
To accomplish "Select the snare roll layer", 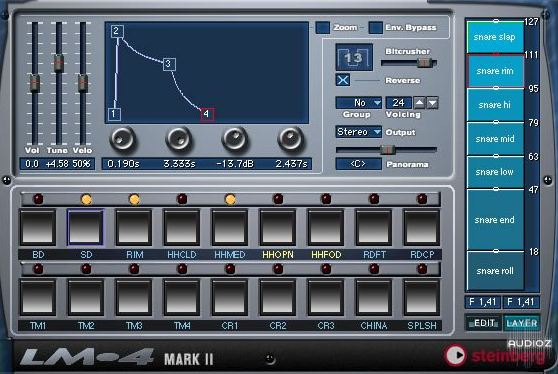I will [x=495, y=271].
